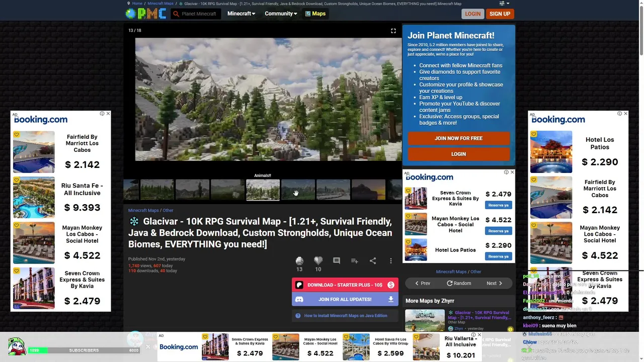Click Reserva ya for Mayan Monkey Los Cabos
This screenshot has height=362, width=644.
498,231
